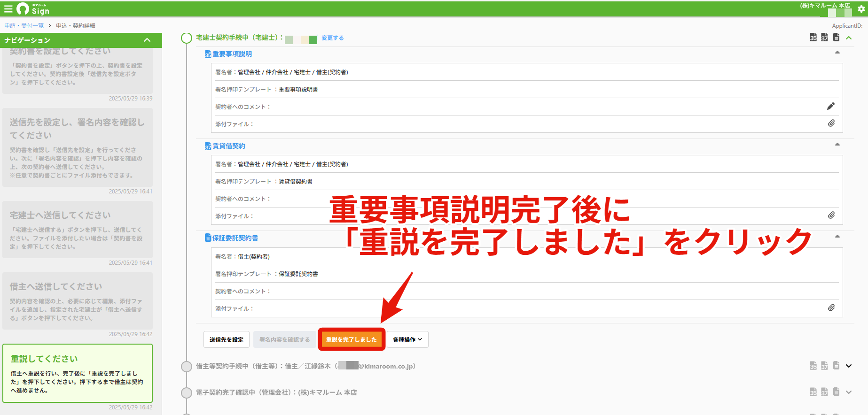
Task: Click the 重説を完了しました button
Action: pos(352,339)
